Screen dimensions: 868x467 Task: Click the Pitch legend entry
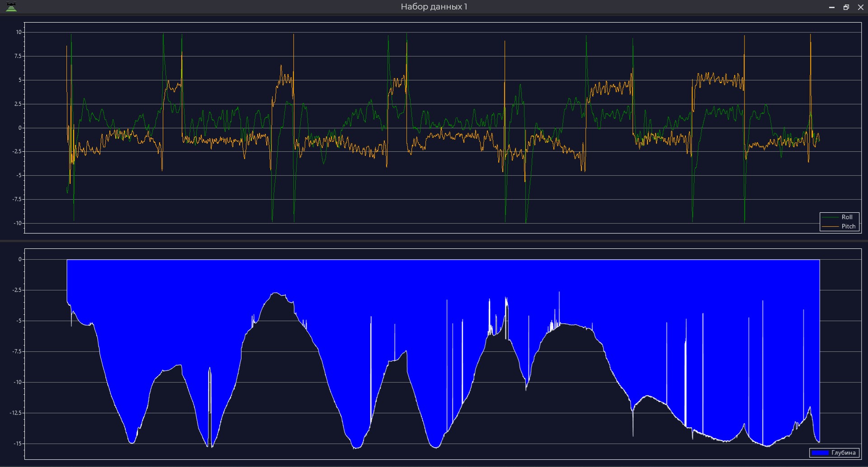[839, 226]
